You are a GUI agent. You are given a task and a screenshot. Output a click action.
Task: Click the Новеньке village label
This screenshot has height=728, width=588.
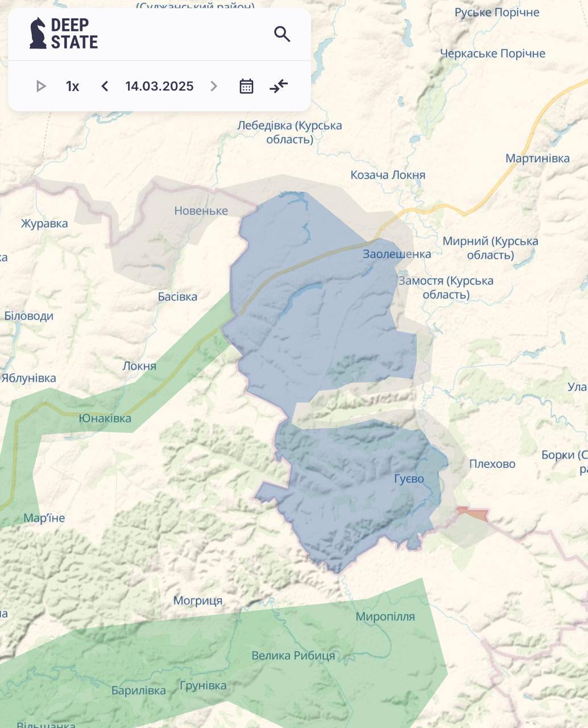201,211
